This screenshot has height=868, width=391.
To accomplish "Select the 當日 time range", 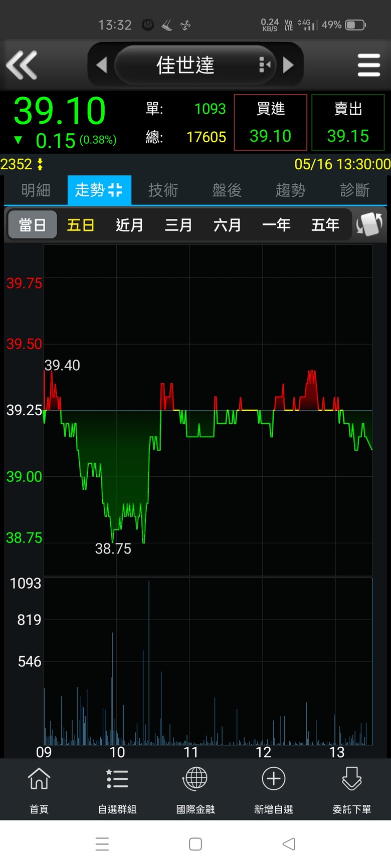I will pos(33,225).
